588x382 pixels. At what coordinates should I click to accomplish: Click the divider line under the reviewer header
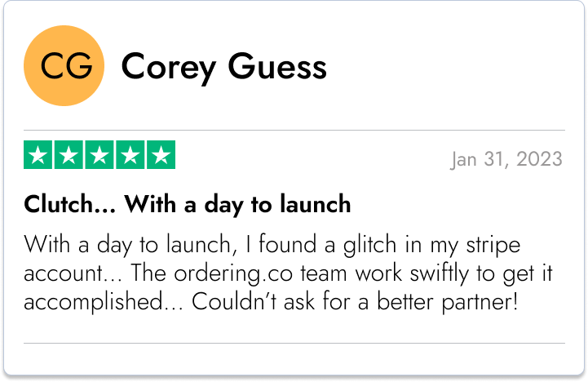(x=294, y=131)
